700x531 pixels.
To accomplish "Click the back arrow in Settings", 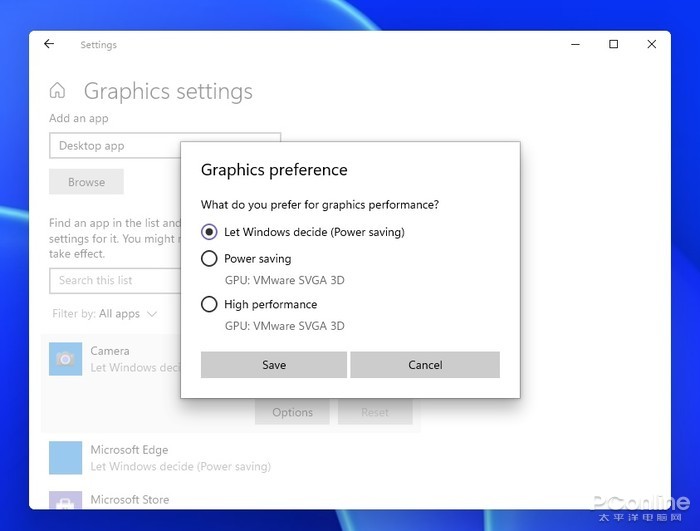I will (x=49, y=44).
